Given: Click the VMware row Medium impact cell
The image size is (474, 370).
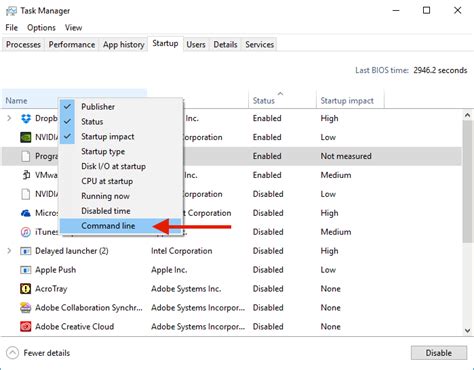Looking at the screenshot, I should tap(336, 175).
